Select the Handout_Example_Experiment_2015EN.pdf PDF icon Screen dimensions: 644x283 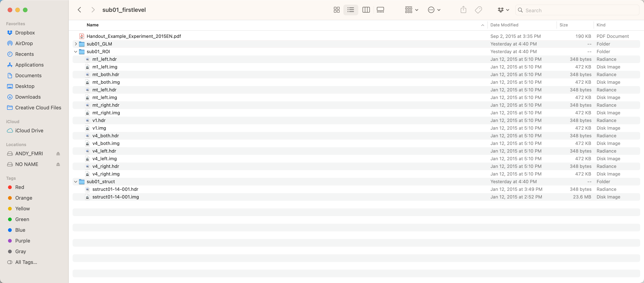(x=82, y=36)
